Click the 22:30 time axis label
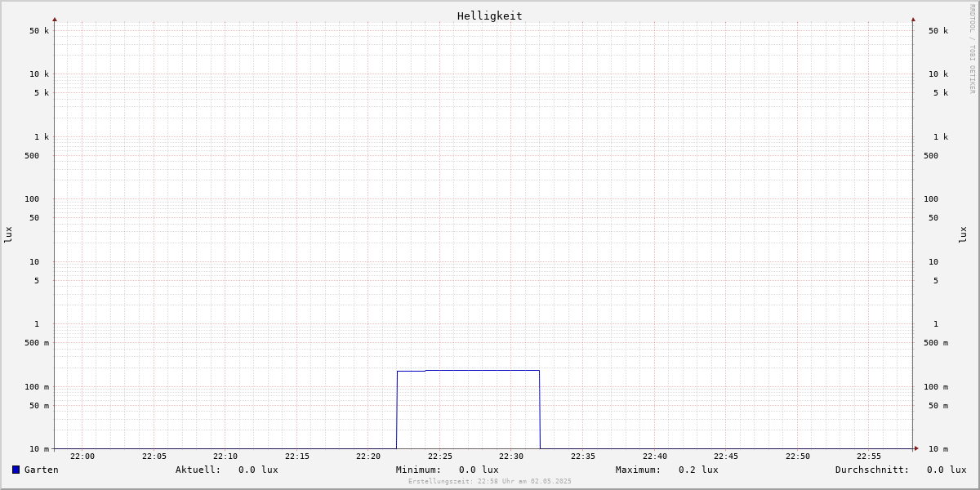The width and height of the screenshot is (980, 490). click(x=511, y=457)
